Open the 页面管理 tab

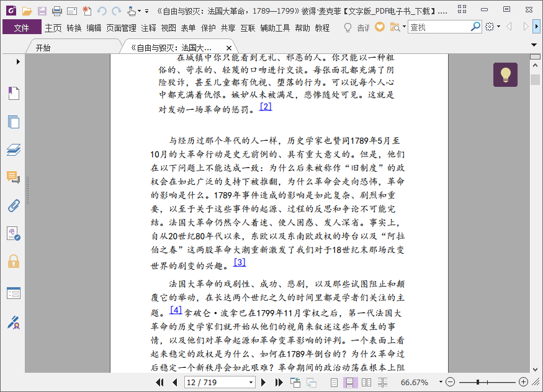point(121,28)
